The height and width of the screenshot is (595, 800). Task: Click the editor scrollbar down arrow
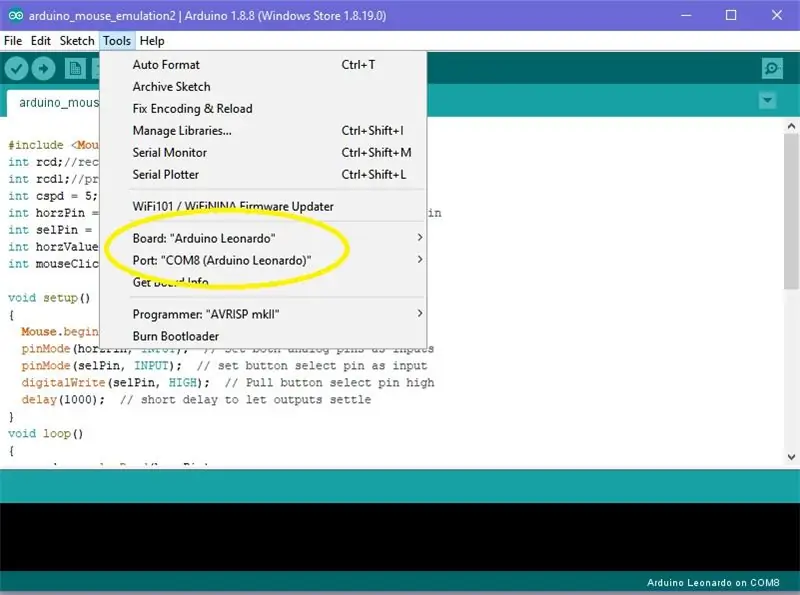[x=791, y=457]
